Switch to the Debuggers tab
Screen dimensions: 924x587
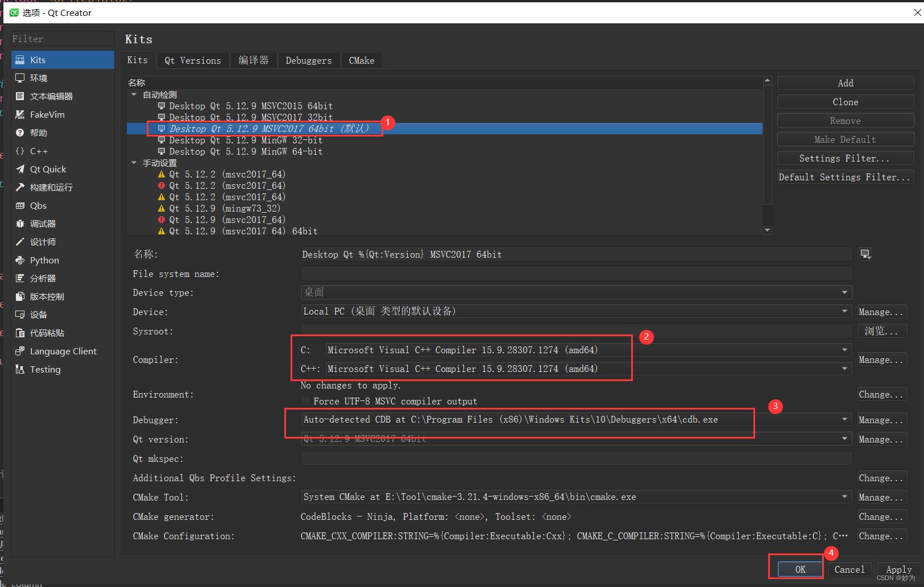tap(308, 60)
